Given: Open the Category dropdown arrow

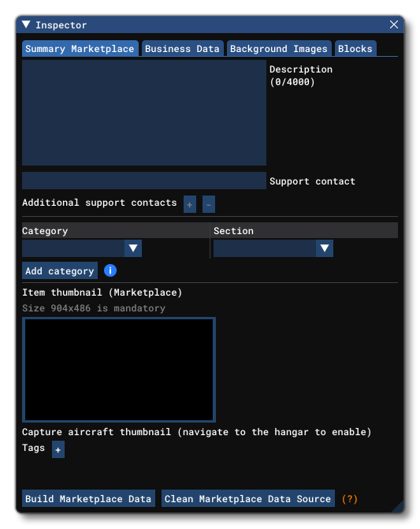Looking at the screenshot, I should 133,248.
